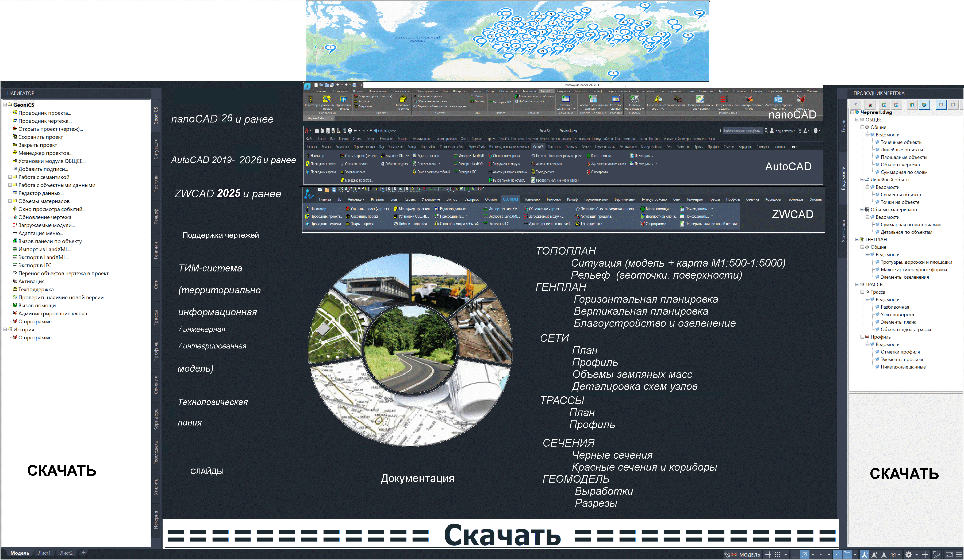Click the add-window icon in drawing explorer toolbar
Viewport: 964px width, 560px height.
click(884, 105)
